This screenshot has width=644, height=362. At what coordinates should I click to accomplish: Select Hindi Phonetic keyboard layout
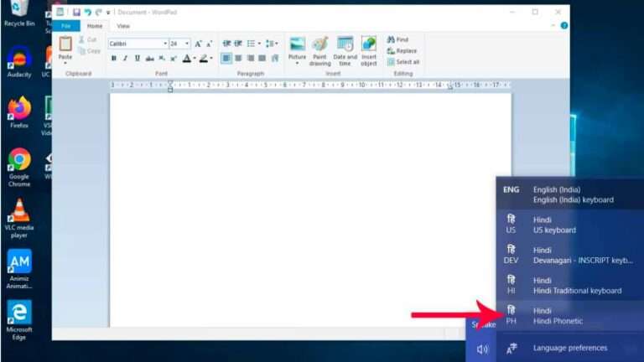558,316
